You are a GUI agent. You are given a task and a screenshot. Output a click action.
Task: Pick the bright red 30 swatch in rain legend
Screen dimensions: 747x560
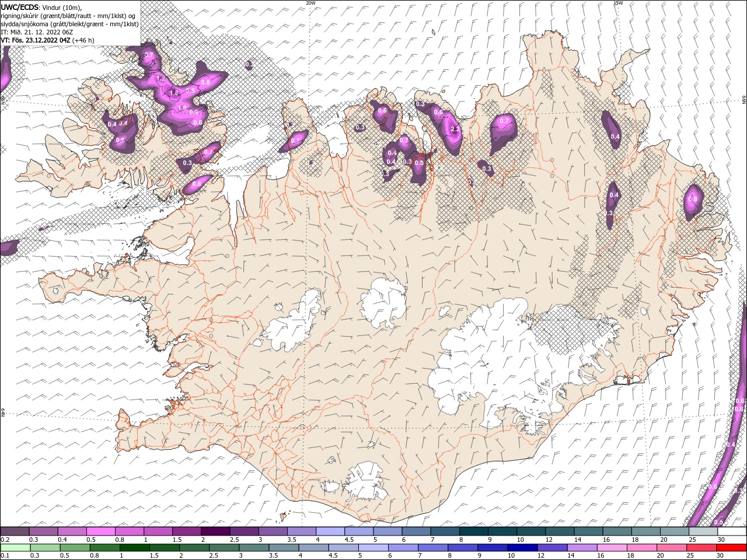pos(731,548)
